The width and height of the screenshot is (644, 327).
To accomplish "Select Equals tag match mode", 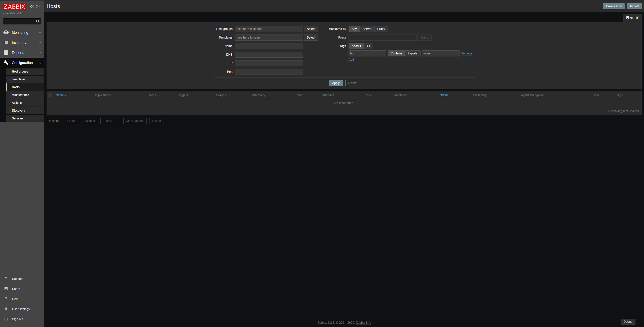I will point(413,53).
